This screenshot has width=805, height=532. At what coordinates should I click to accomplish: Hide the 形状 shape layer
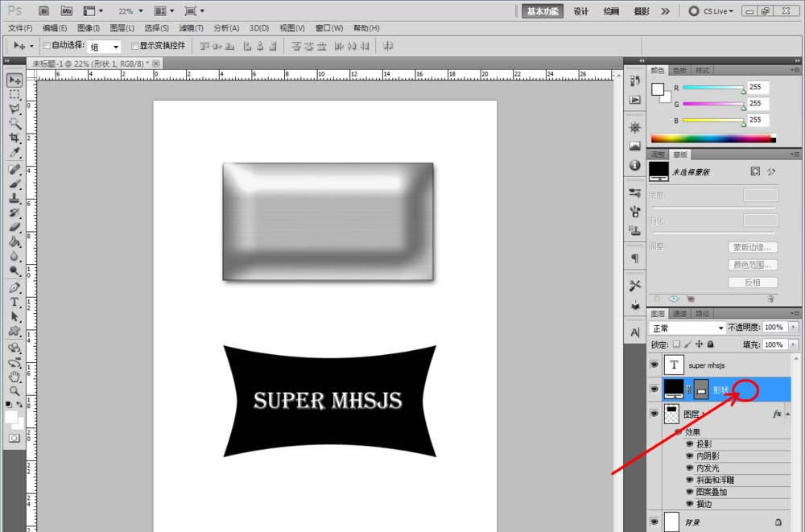tap(654, 390)
